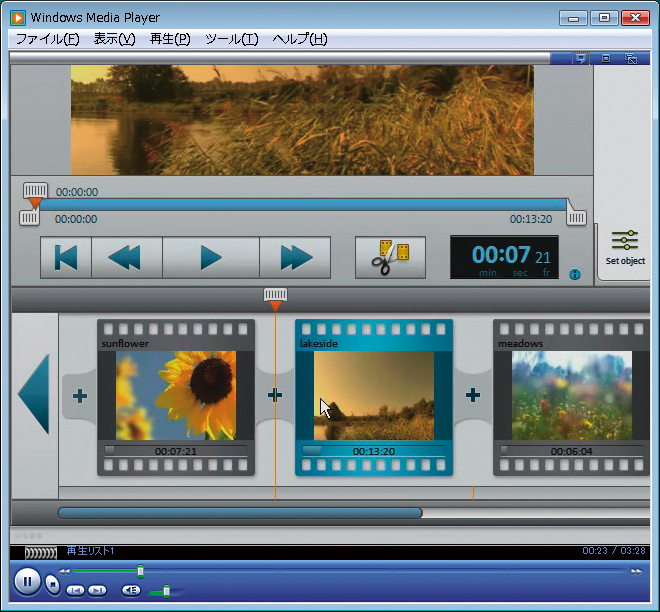The width and height of the screenshot is (660, 612).
Task: Open the 再生(P) menu
Action: [170, 39]
